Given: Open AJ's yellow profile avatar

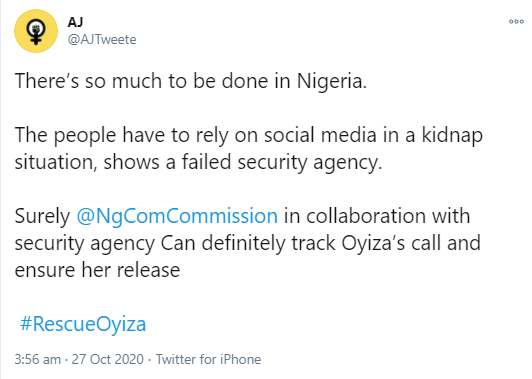Looking at the screenshot, I should [x=36, y=31].
